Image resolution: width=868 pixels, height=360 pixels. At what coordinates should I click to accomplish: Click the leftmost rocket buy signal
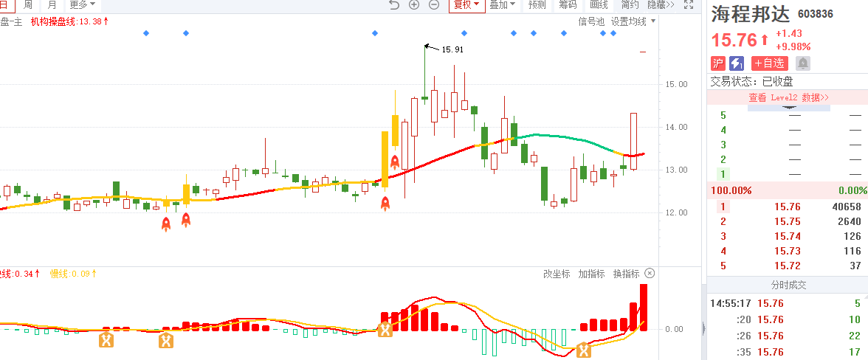[x=166, y=224]
